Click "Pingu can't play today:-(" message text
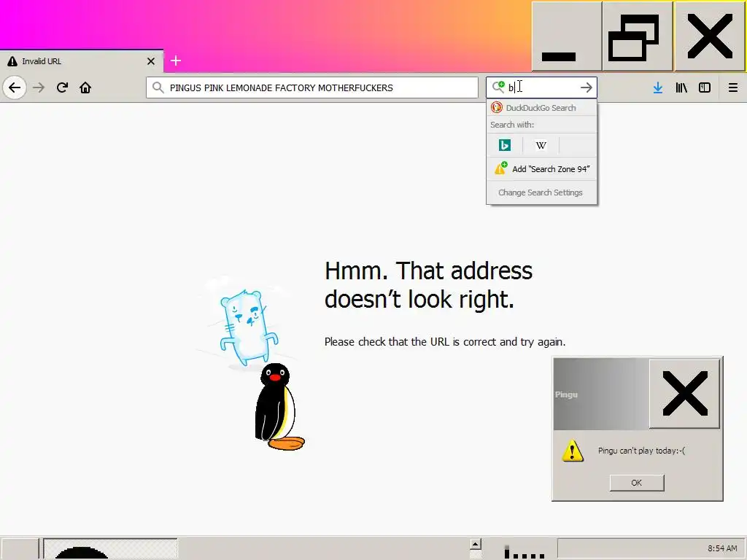Viewport: 747px width, 560px height. [x=641, y=451]
